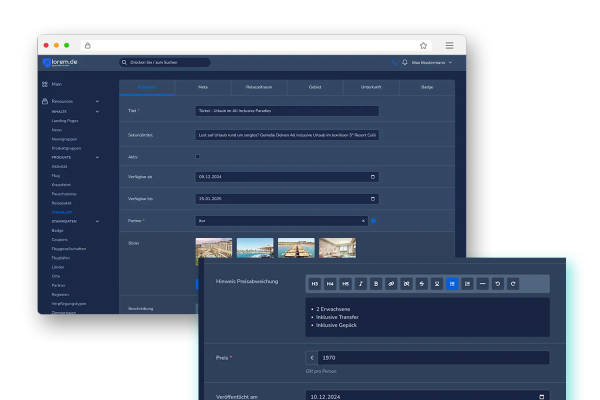The height and width of the screenshot is (400, 600).
Task: Open Main in the sidebar
Action: tap(57, 85)
